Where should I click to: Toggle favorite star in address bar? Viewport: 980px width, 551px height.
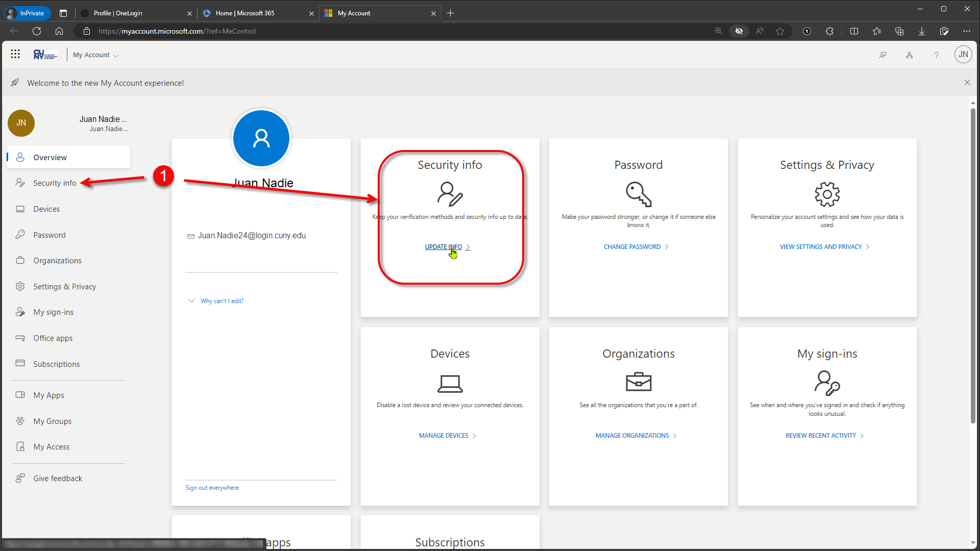pyautogui.click(x=779, y=31)
